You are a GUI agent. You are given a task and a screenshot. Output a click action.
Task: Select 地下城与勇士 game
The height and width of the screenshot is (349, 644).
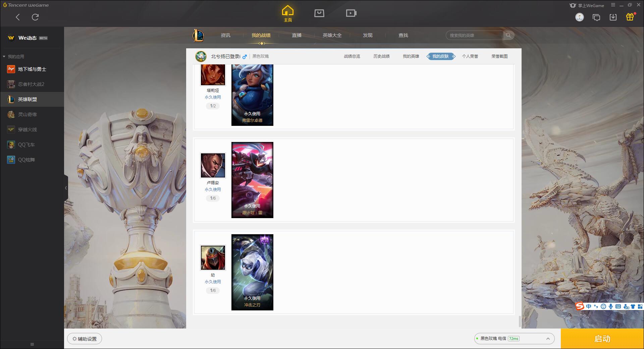coord(32,69)
